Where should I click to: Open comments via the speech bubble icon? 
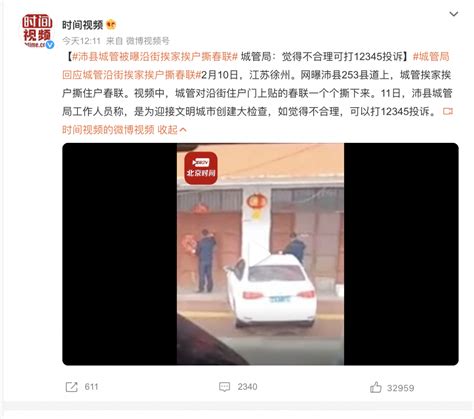pos(224,387)
